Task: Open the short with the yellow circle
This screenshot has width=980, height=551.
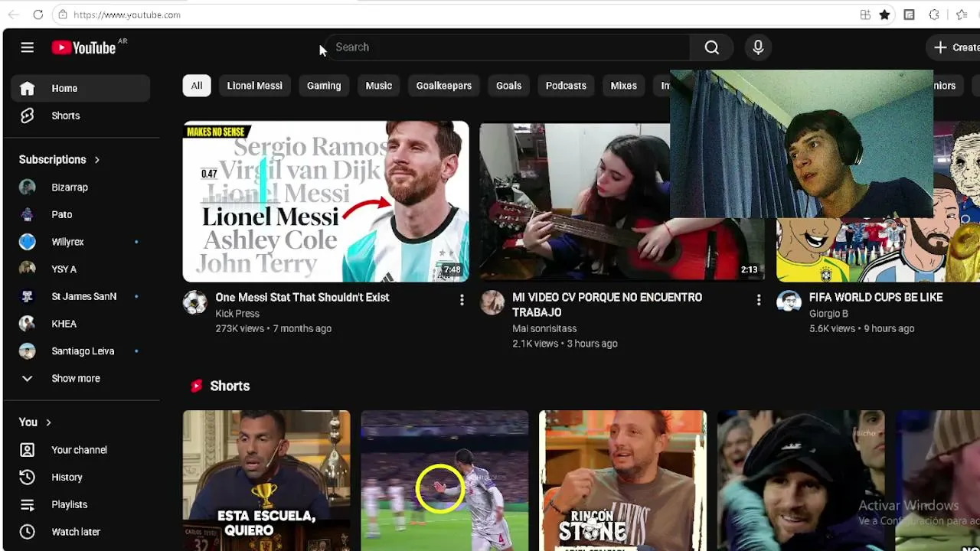Action: [445, 481]
